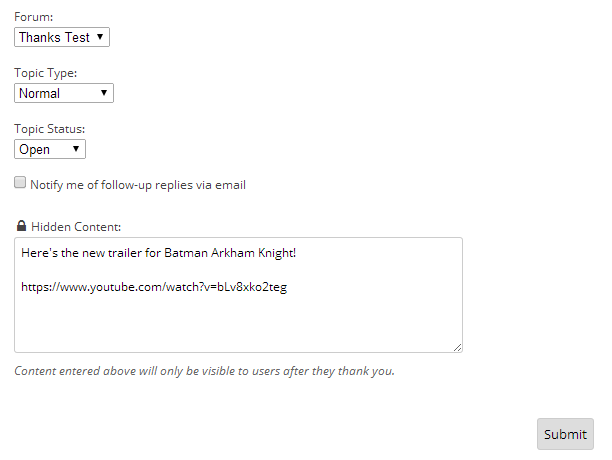Open the Topic Status dropdown showing Open
This screenshot has height=460, width=612.
(50, 149)
